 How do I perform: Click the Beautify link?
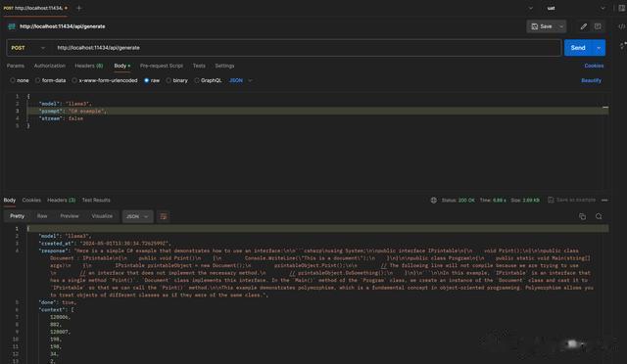tap(591, 80)
